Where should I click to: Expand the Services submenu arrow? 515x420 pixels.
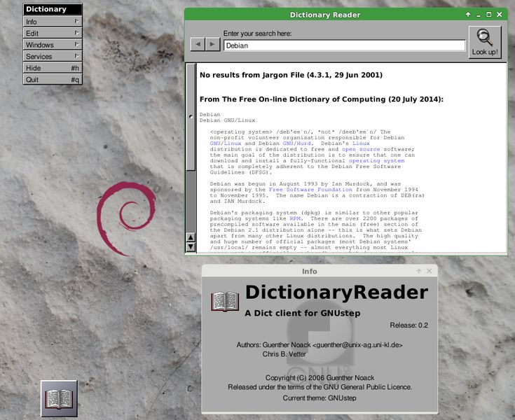pyautogui.click(x=76, y=56)
